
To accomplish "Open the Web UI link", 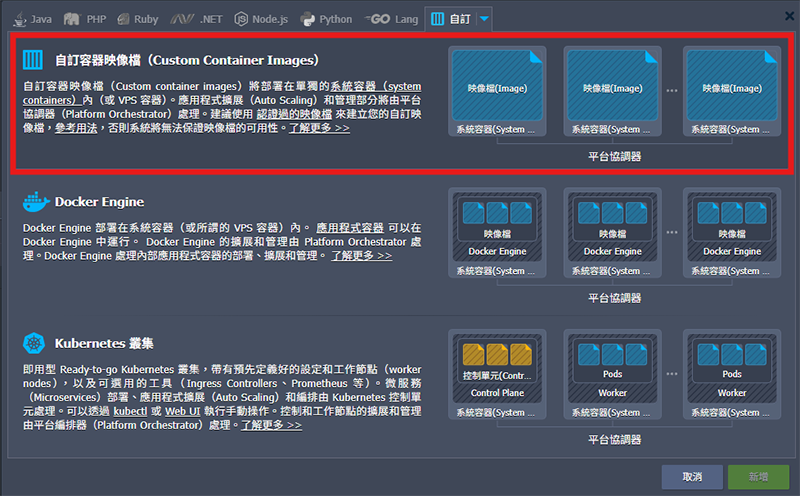I will coord(182,411).
